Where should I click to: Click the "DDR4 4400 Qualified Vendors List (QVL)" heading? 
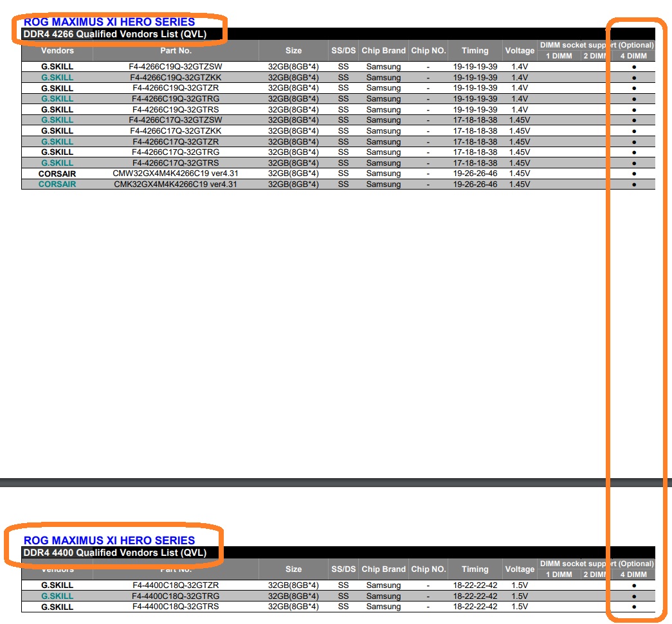(115, 553)
